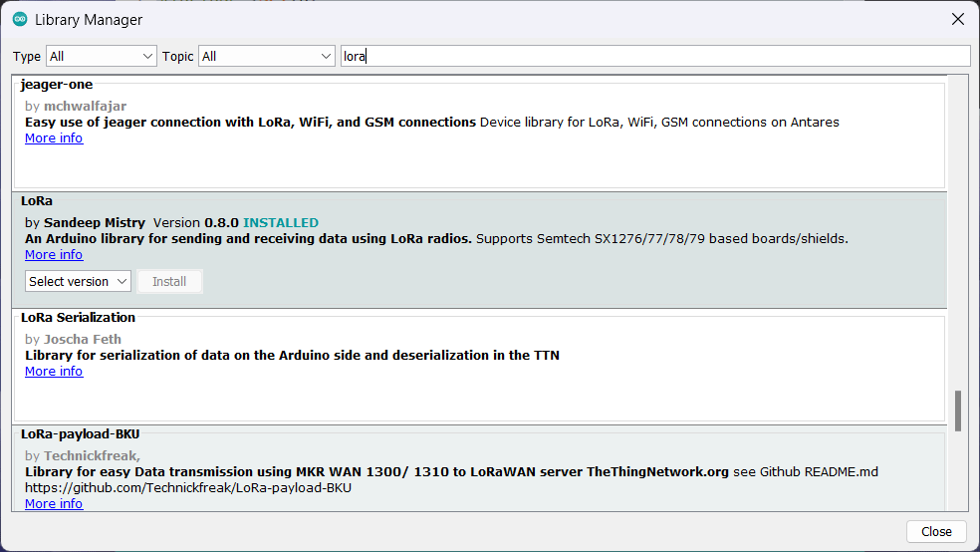Screen dimensions: 980x552
Task: Open More info link for LoRa library
Action: coord(54,254)
